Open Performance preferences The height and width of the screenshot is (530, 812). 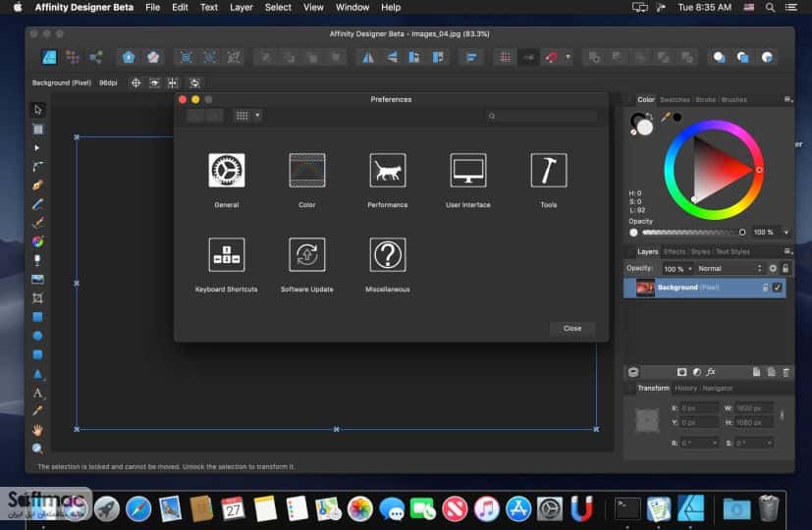coord(388,170)
